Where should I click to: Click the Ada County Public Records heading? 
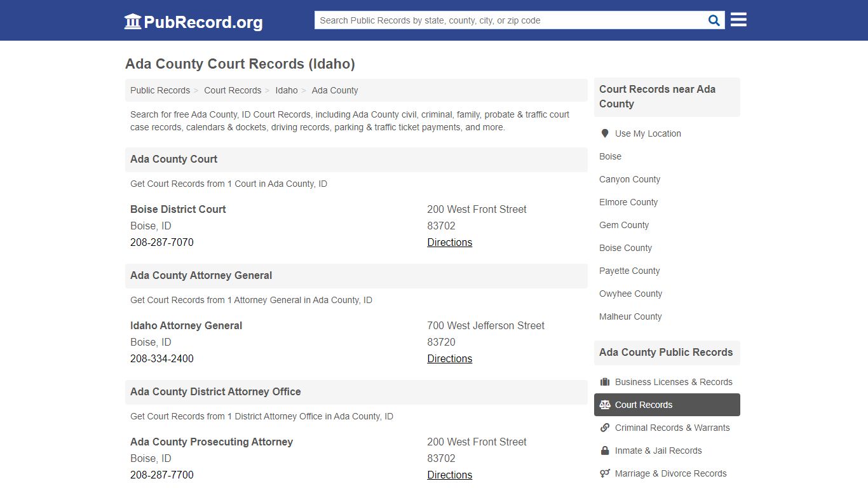667,353
